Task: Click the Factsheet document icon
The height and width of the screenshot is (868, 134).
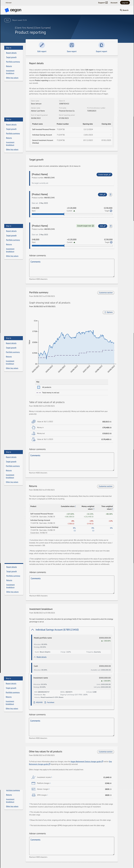Action: coord(45,703)
